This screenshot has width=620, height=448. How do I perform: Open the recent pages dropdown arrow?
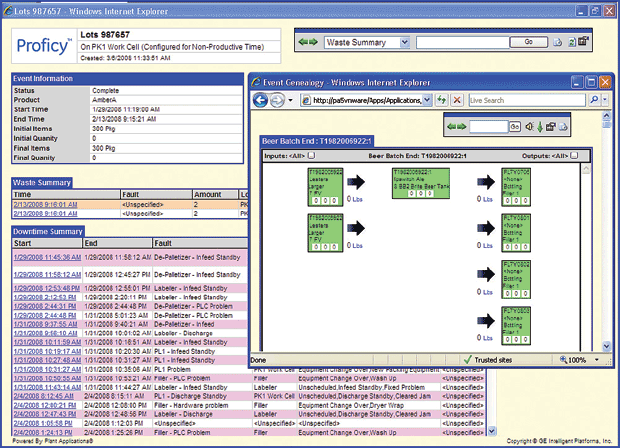[x=290, y=100]
